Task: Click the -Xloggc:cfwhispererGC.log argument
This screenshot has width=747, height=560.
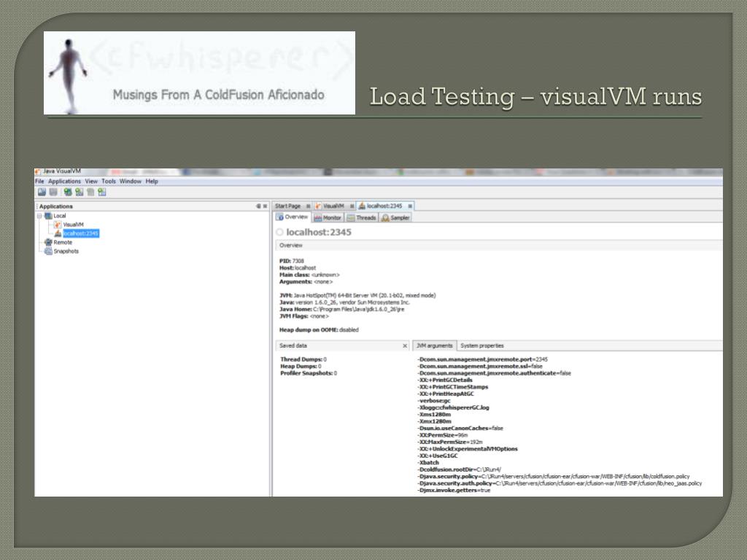Action: click(x=453, y=408)
